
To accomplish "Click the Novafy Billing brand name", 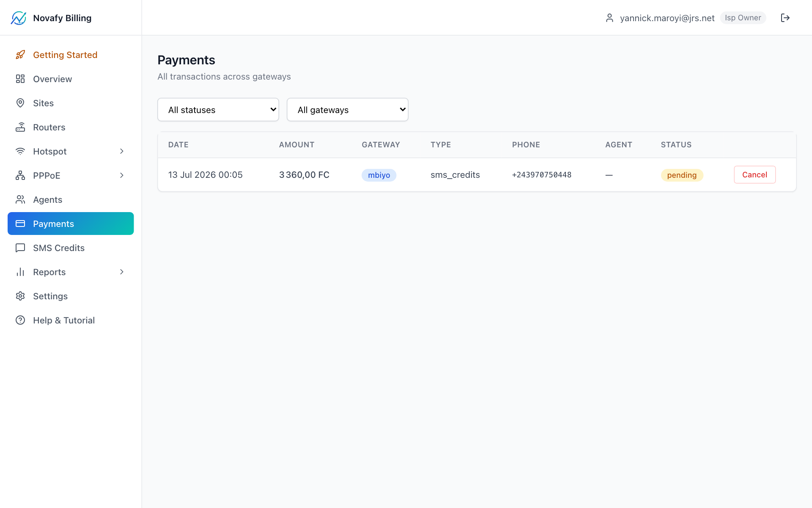I will tap(62, 18).
